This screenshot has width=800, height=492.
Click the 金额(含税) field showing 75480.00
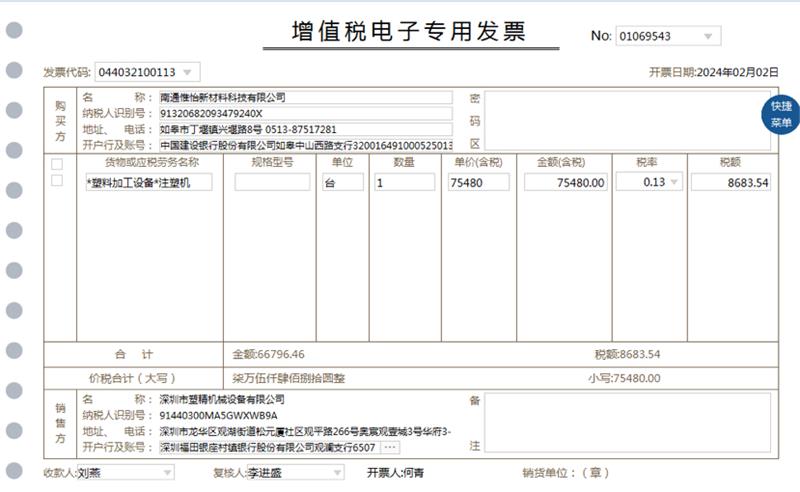(565, 182)
